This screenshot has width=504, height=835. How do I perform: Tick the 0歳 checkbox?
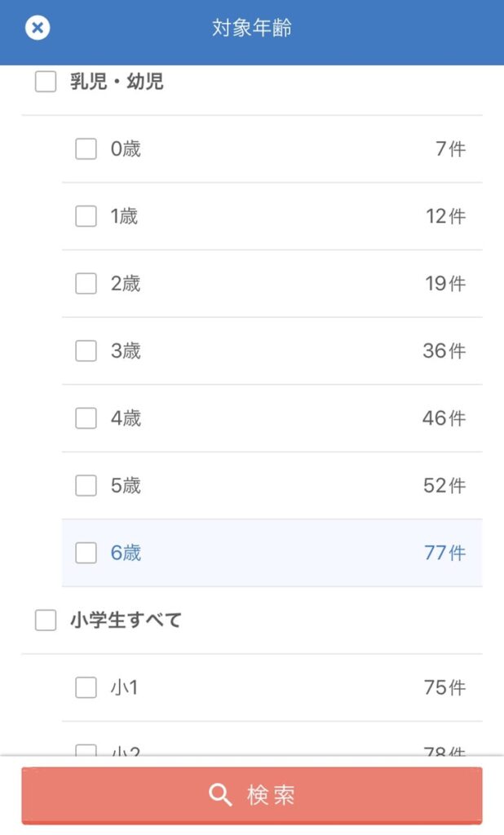click(86, 149)
